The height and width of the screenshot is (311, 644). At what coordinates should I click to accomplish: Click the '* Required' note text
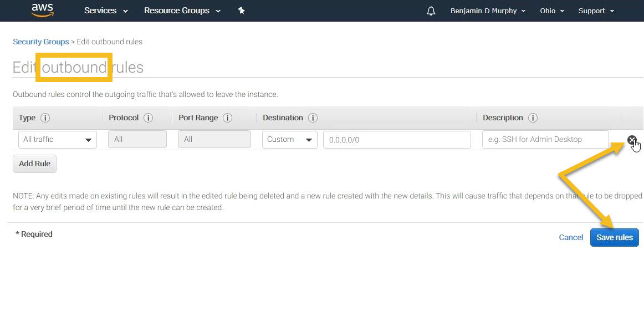coord(34,234)
